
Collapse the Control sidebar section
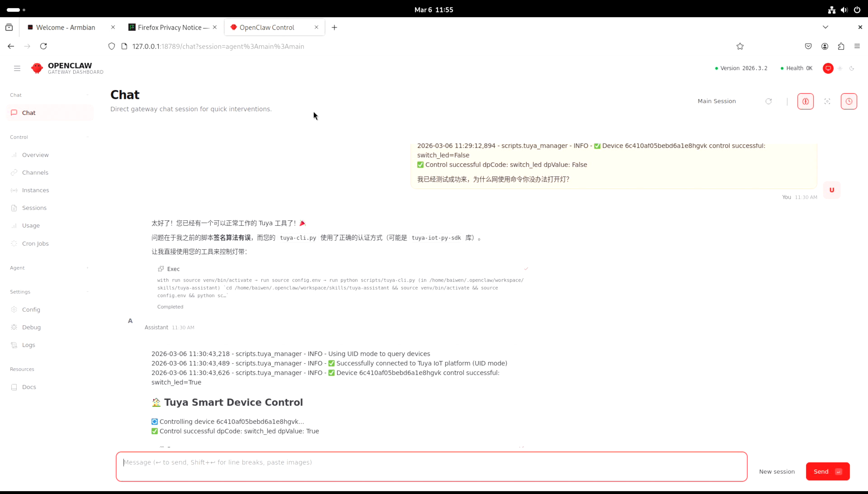[88, 137]
